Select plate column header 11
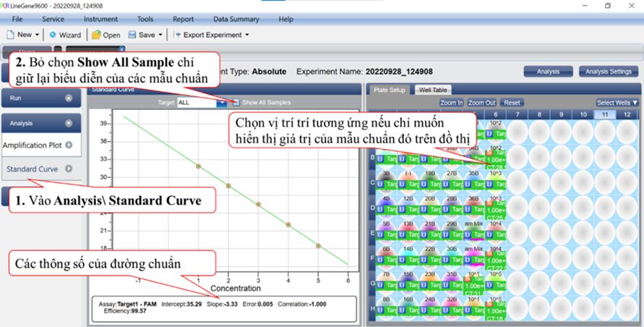The height and width of the screenshot is (327, 644). 605,114
